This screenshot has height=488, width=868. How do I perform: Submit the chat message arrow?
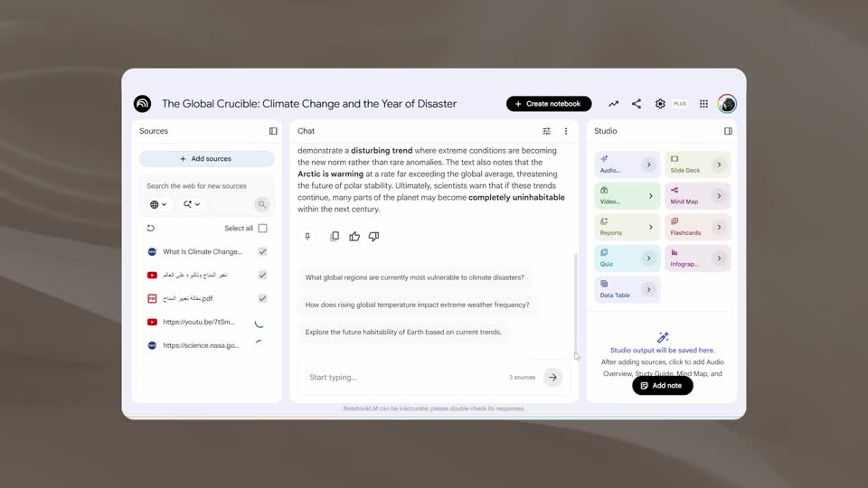coord(552,378)
